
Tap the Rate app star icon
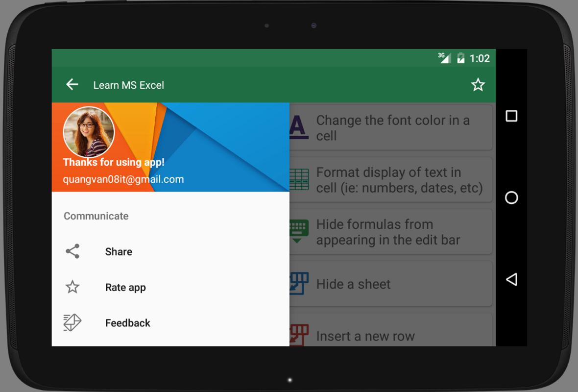(x=72, y=287)
